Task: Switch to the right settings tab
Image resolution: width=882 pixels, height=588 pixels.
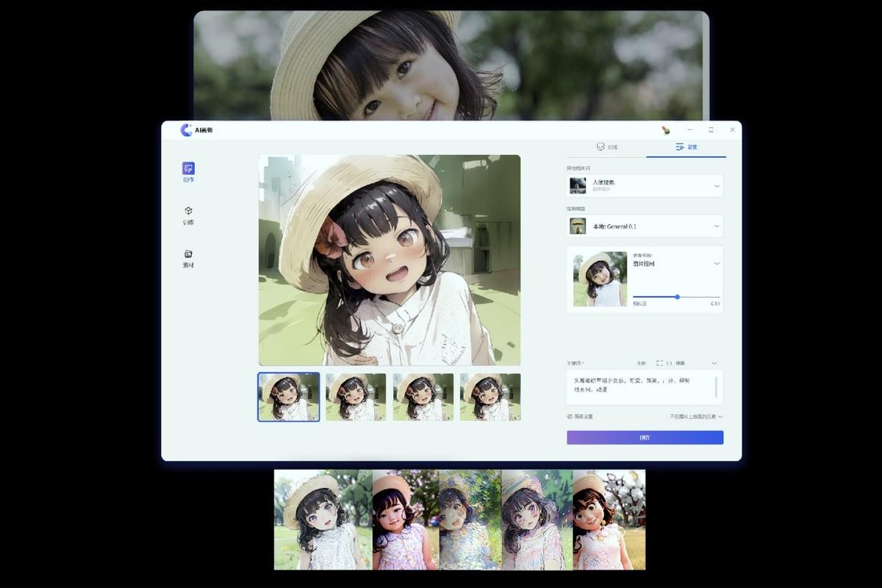Action: click(x=686, y=147)
